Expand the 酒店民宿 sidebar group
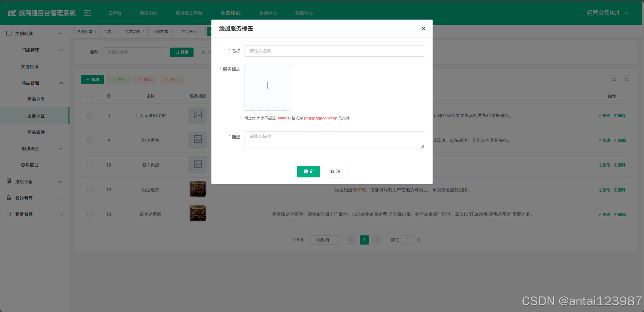This screenshot has height=312, width=644. coord(35,181)
